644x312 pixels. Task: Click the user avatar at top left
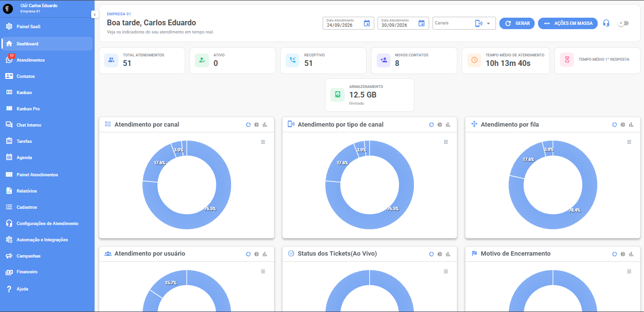coord(8,8)
